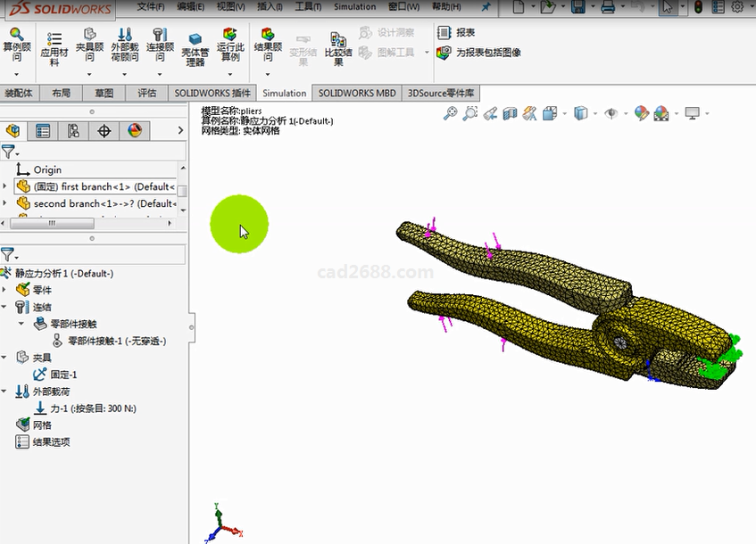Click the Save floppy disk icon

[577, 7]
